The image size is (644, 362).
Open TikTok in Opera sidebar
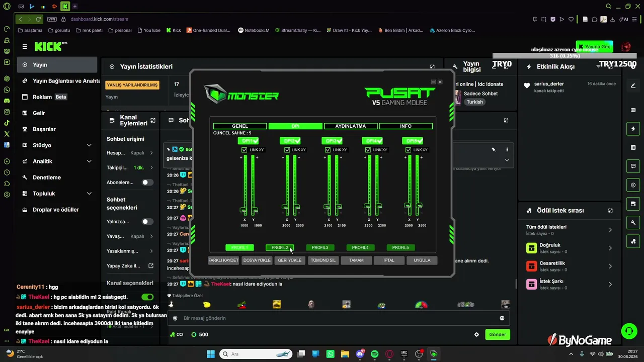[7, 123]
